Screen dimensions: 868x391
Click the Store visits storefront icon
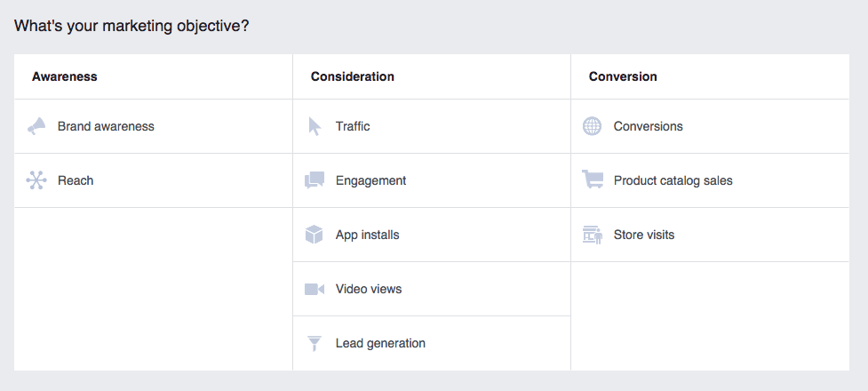[592, 235]
